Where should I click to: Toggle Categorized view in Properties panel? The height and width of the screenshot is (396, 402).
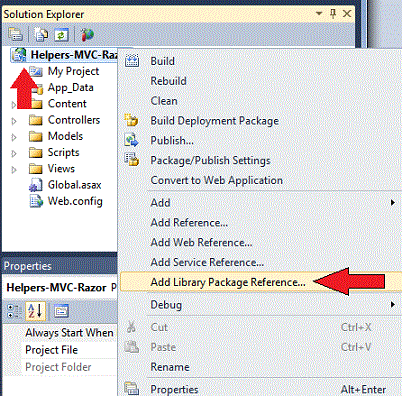tap(14, 311)
